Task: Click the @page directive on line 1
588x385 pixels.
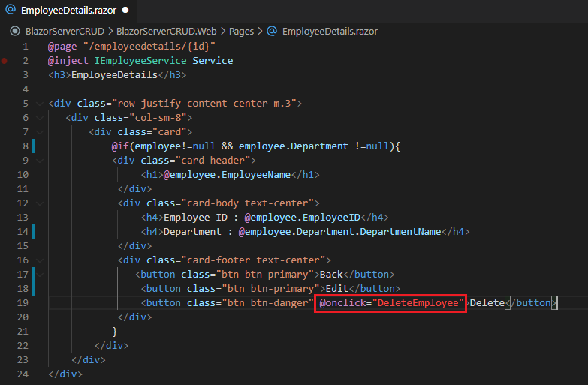Action: (x=62, y=47)
